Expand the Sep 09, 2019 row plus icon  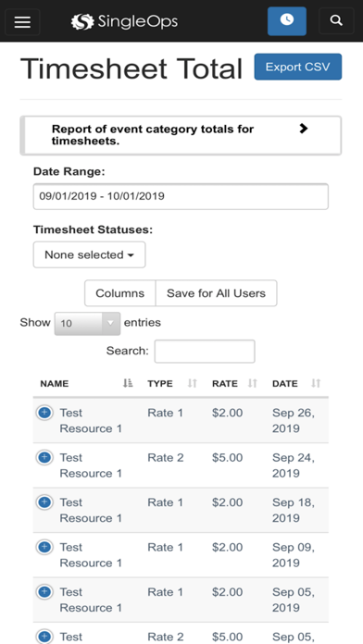44,547
